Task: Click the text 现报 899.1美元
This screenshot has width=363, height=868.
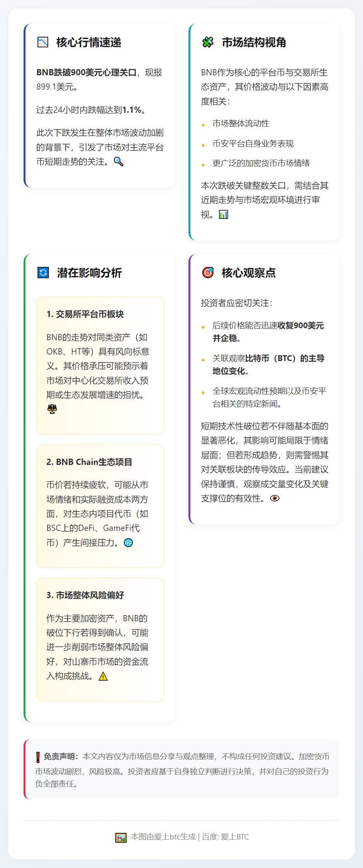Action: pyautogui.click(x=99, y=80)
